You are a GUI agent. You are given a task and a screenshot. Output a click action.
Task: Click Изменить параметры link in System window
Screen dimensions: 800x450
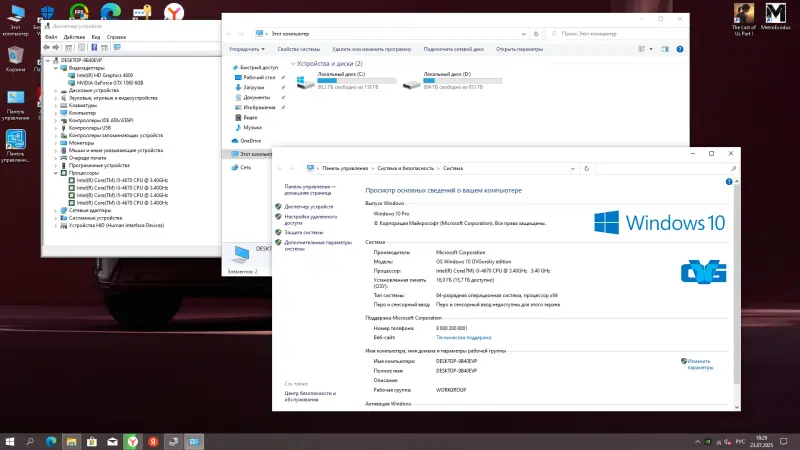tap(700, 364)
